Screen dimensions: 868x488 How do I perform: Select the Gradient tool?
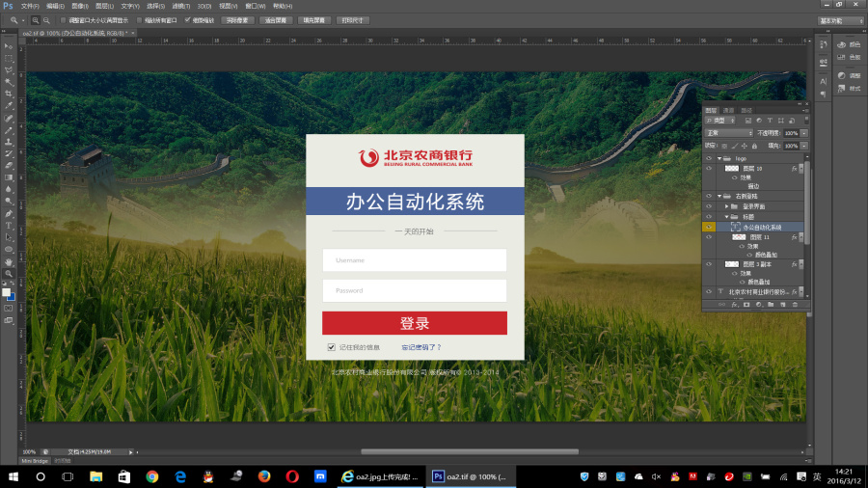9,177
